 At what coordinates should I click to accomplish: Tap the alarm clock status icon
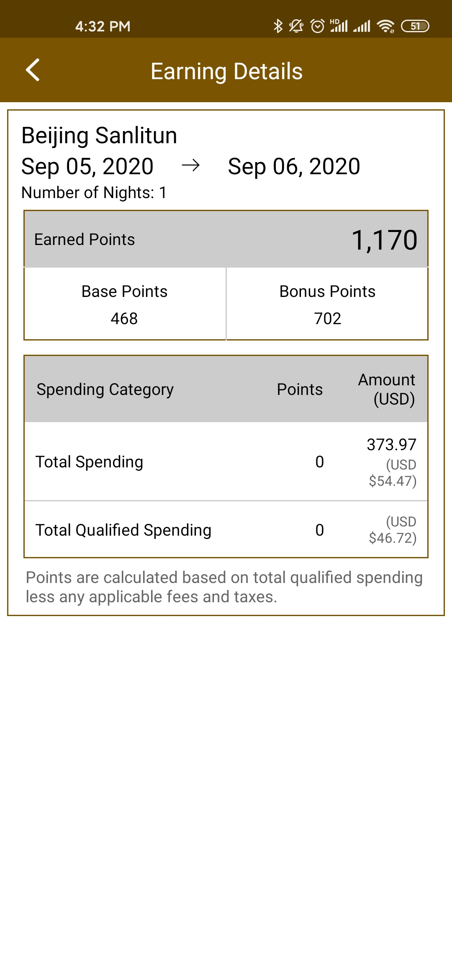(318, 26)
